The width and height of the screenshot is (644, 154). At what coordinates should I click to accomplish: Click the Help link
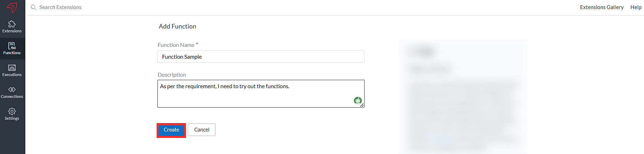click(636, 7)
